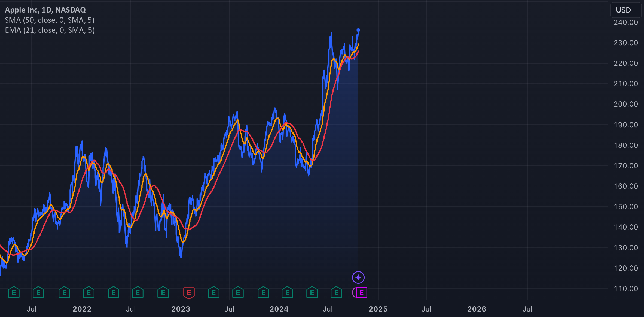Click the Jul label between 2023 and 2024
The height and width of the screenshot is (317, 644).
230,309
